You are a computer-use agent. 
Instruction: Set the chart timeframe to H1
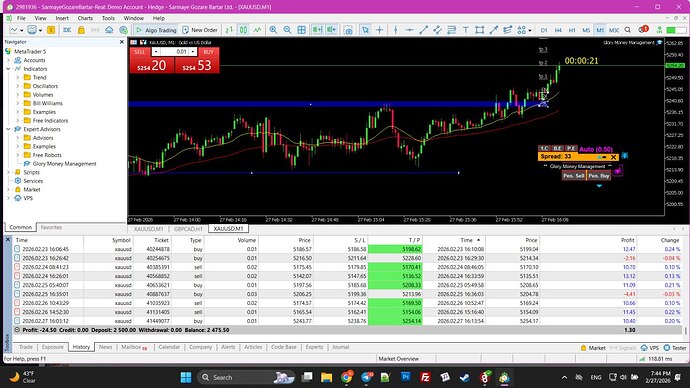(572, 30)
